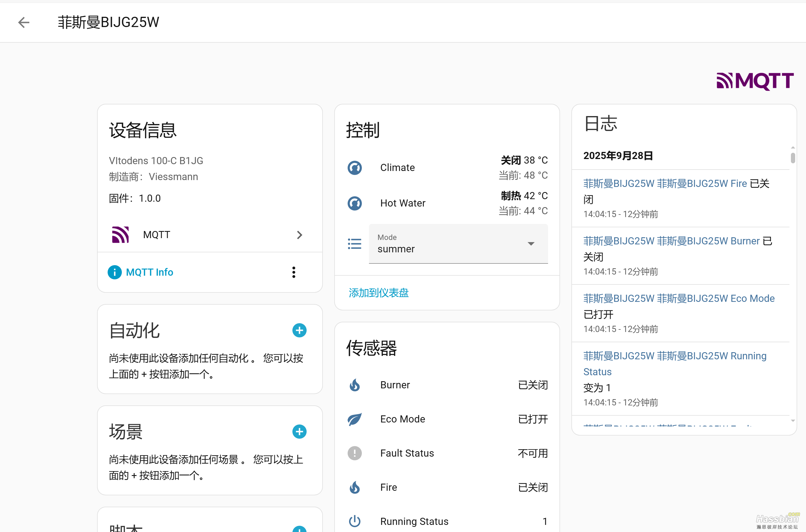806x532 pixels.
Task: Click the Mode list icon
Action: pos(354,244)
